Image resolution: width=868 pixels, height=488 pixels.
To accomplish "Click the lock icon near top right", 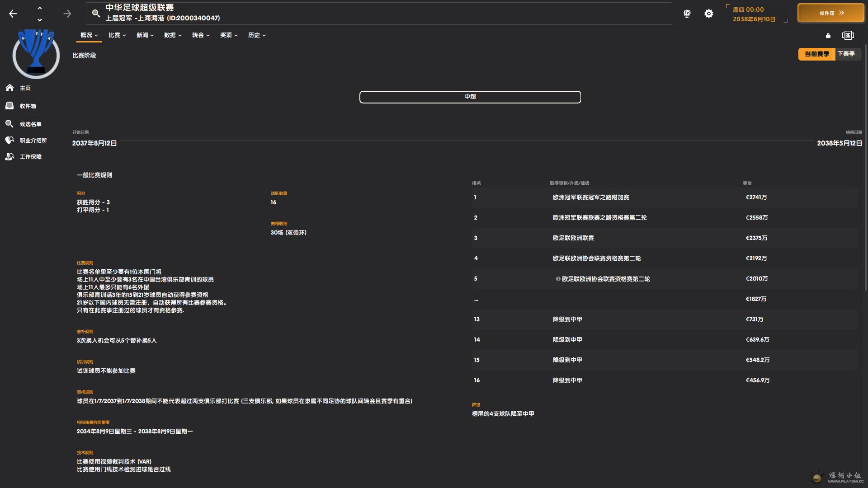I will coord(828,35).
